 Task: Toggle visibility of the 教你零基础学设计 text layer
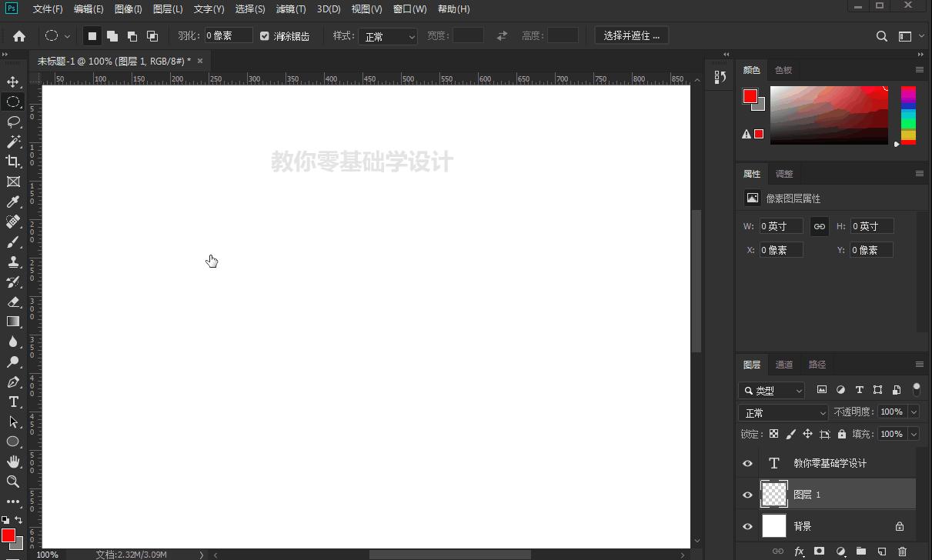[x=747, y=463]
